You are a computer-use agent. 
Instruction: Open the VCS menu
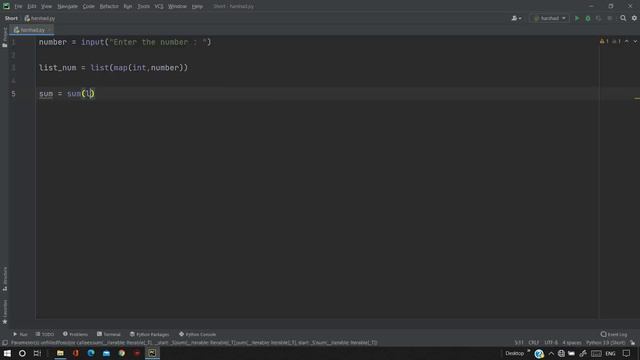(x=159, y=7)
